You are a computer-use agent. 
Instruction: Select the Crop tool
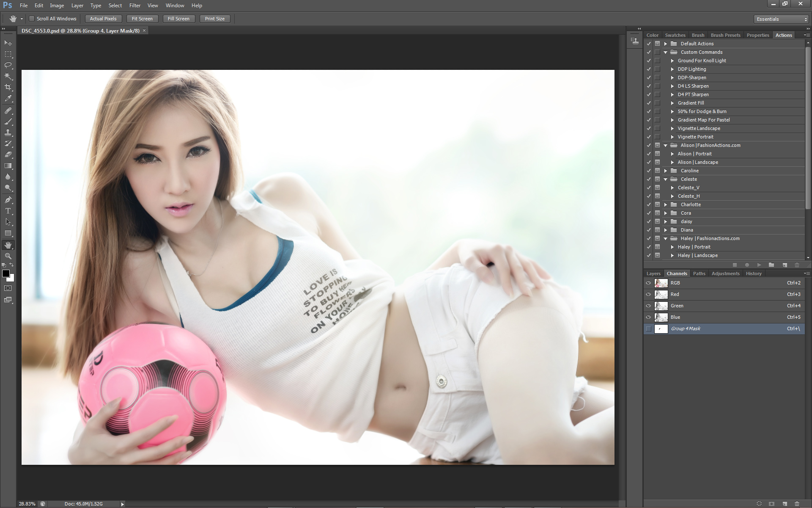click(x=8, y=87)
